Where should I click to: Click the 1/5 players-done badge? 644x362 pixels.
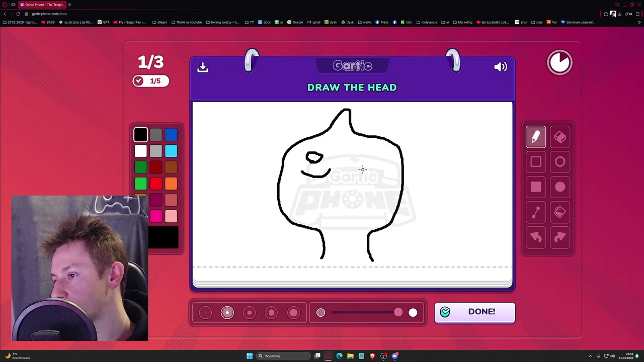click(x=150, y=81)
